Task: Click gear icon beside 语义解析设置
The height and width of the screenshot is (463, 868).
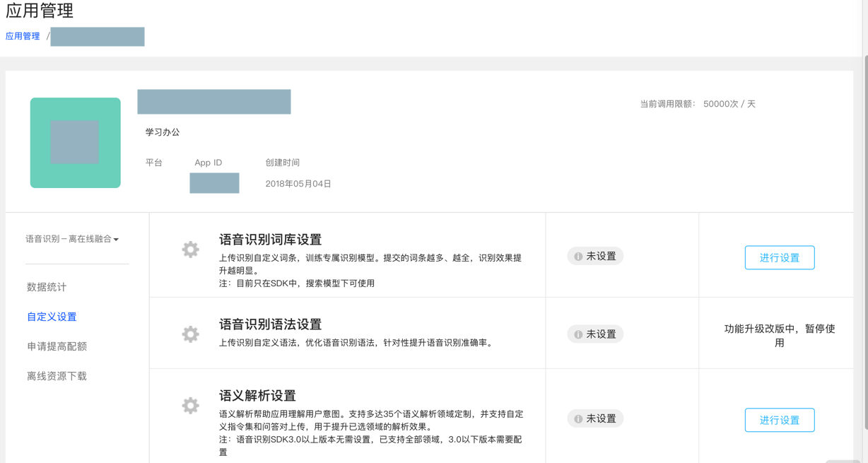Action: [190, 405]
